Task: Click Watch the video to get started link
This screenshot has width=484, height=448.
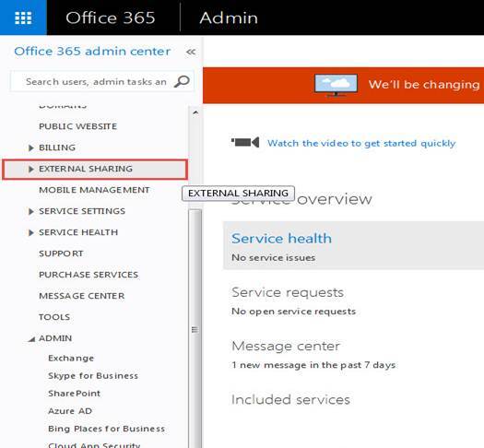Action: 361,143
